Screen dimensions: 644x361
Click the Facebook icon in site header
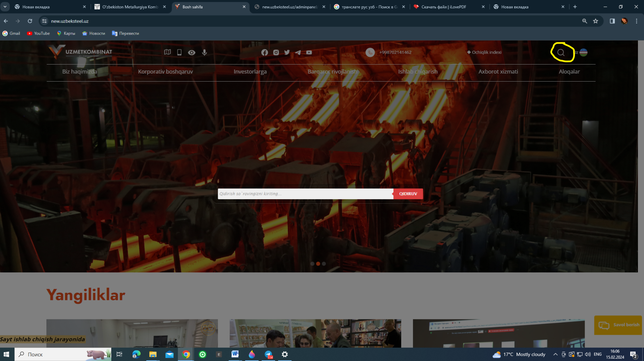264,52
